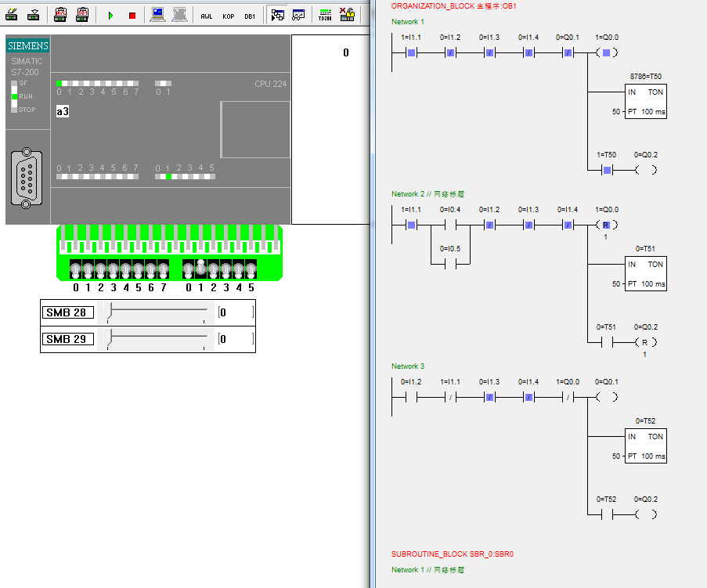The height and width of the screenshot is (588, 707).
Task: Click the red STOP square button
Action: coord(132,15)
